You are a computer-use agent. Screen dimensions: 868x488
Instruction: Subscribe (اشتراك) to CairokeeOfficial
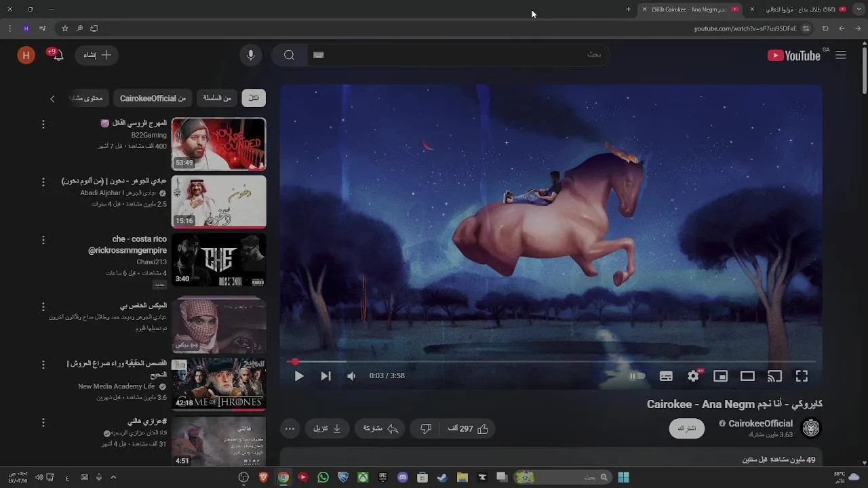(x=687, y=428)
